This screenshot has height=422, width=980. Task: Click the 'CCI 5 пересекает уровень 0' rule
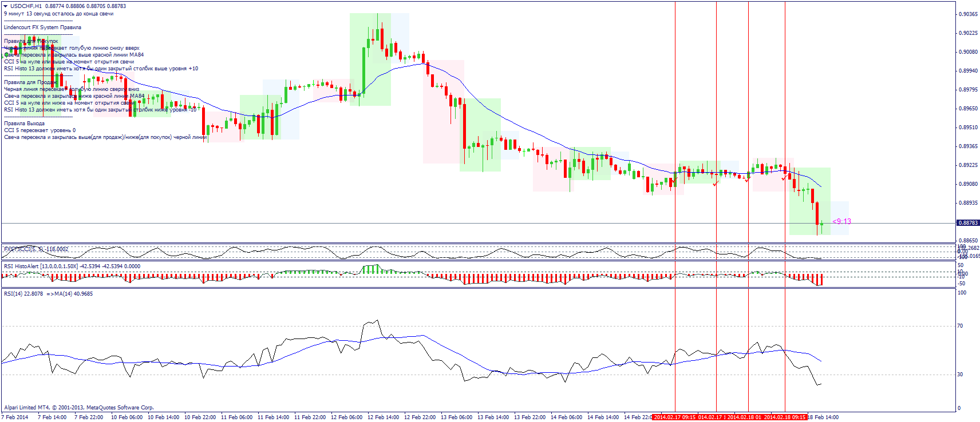pyautogui.click(x=39, y=130)
